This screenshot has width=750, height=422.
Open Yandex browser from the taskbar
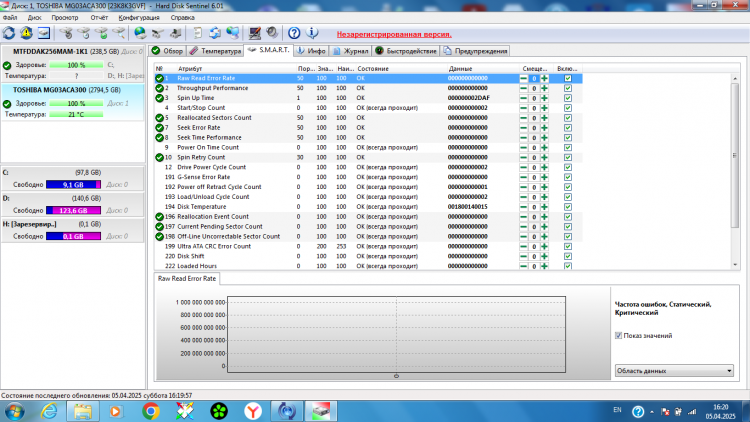[253, 411]
